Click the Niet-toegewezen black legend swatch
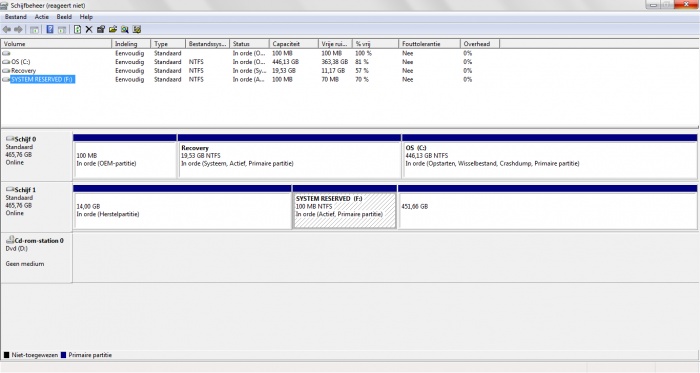 pos(6,355)
